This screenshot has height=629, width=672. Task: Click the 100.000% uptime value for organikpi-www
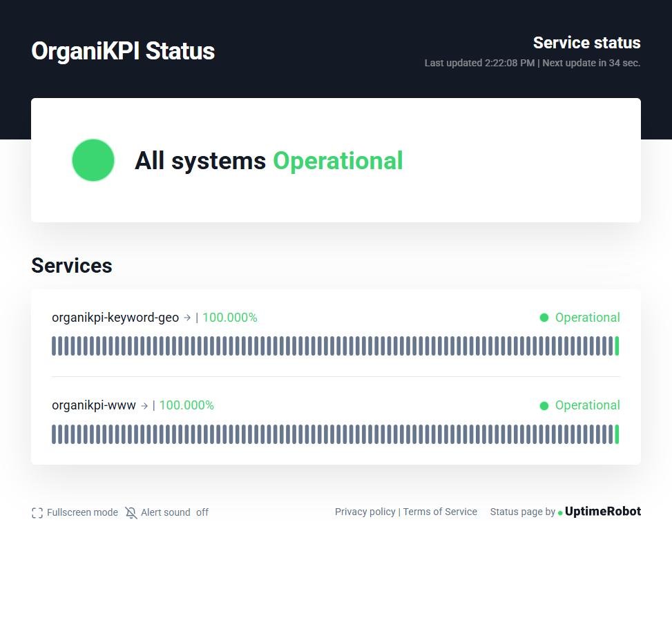186,405
